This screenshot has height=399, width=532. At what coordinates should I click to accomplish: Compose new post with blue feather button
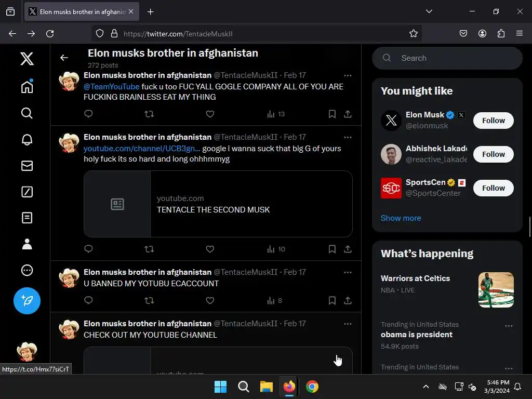(x=27, y=301)
